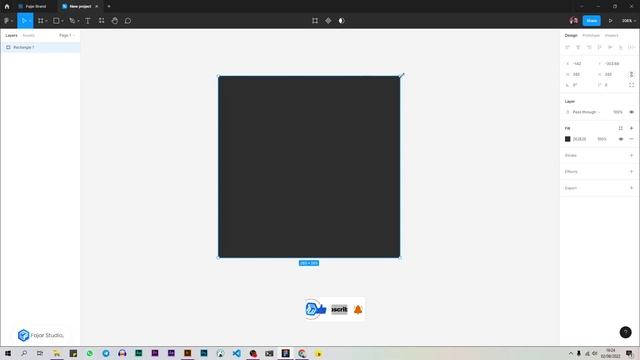Switch to Inspect tab
This screenshot has height=360, width=640.
[x=611, y=36]
